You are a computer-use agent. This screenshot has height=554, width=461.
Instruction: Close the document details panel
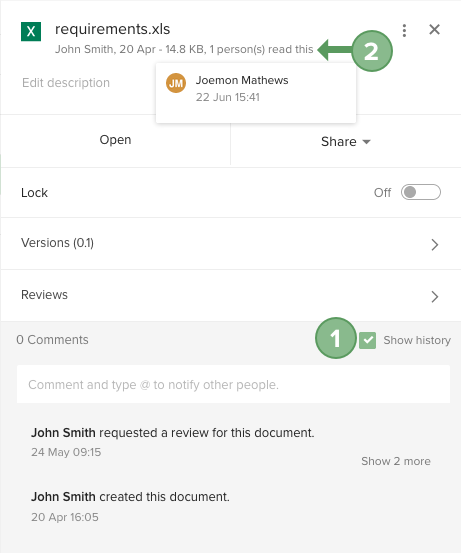[x=434, y=30]
